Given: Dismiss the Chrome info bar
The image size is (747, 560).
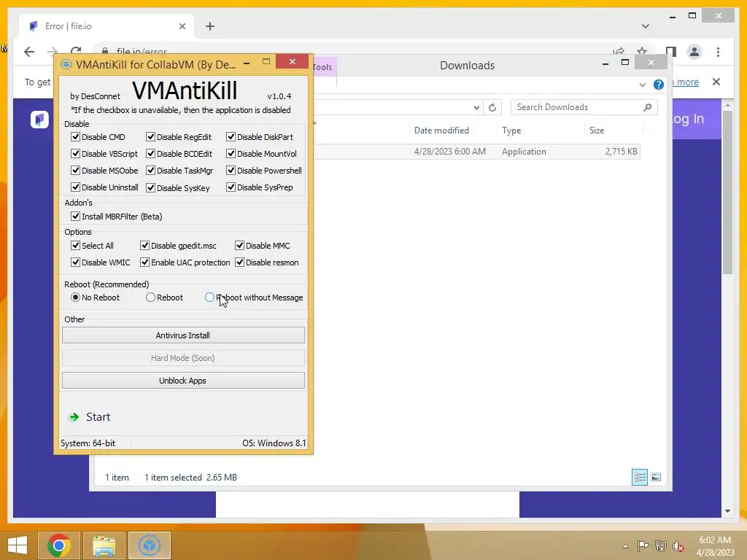Looking at the screenshot, I should click(716, 82).
